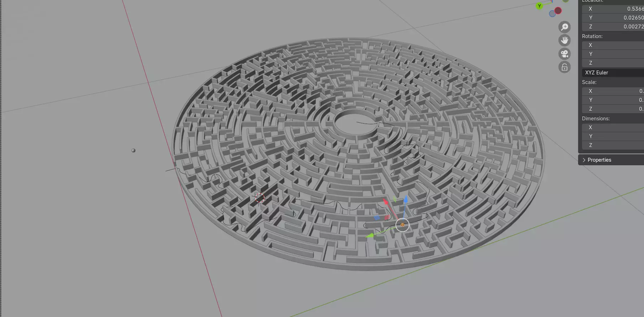
Task: Select the small sphere object left of maze
Action: point(133,150)
